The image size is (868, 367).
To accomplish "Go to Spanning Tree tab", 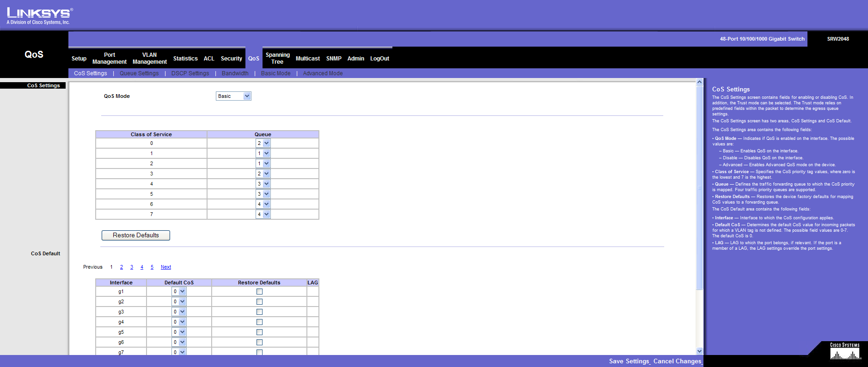I will point(277,58).
